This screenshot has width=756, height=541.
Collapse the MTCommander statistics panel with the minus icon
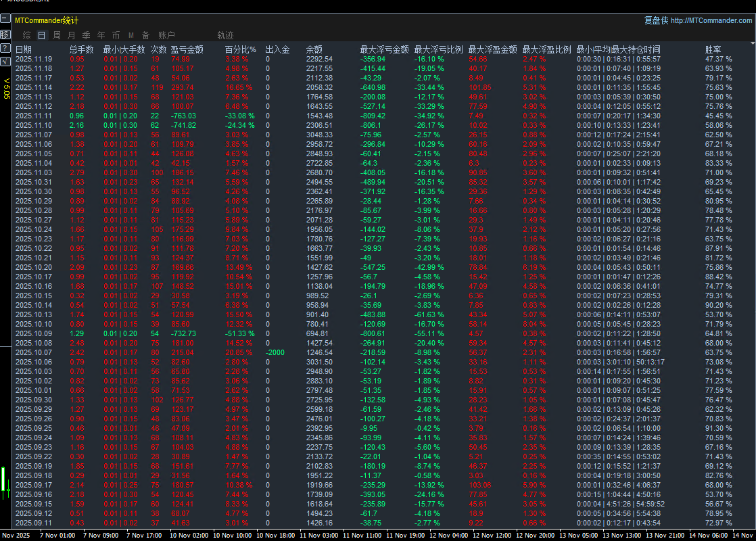5,19
